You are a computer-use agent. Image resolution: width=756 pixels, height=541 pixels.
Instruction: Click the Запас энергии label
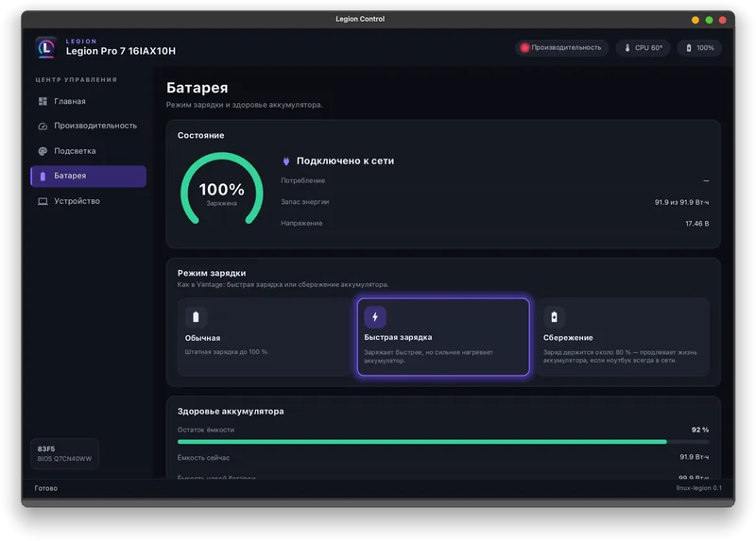pos(304,202)
